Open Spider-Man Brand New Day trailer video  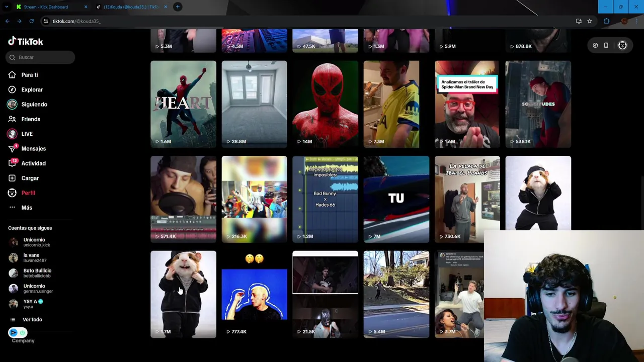467,104
